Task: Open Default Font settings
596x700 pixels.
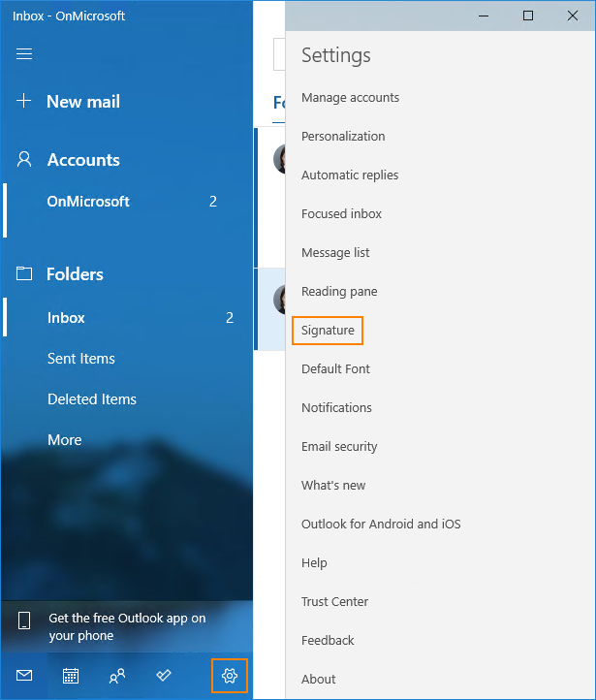Action: [x=335, y=368]
